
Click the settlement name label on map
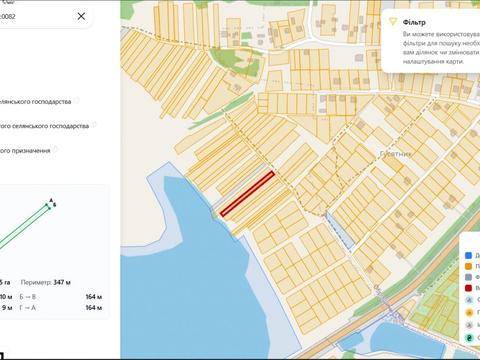[x=395, y=154]
